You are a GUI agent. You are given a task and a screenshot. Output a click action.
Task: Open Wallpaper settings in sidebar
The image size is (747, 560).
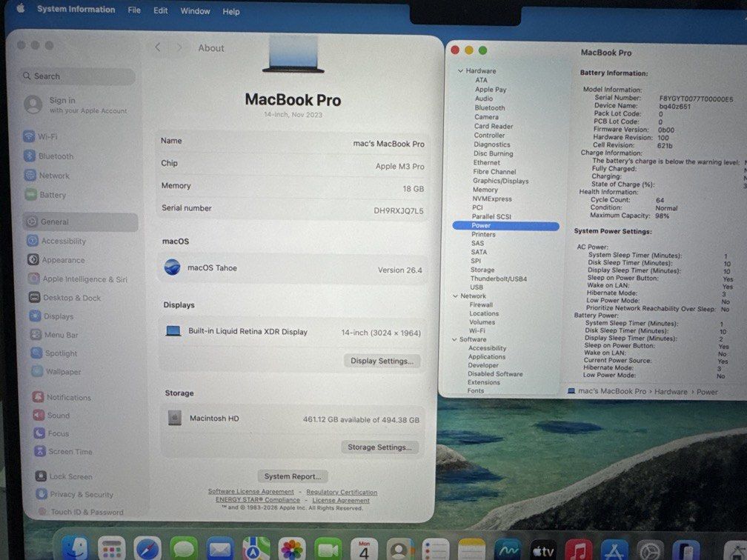click(x=56, y=371)
